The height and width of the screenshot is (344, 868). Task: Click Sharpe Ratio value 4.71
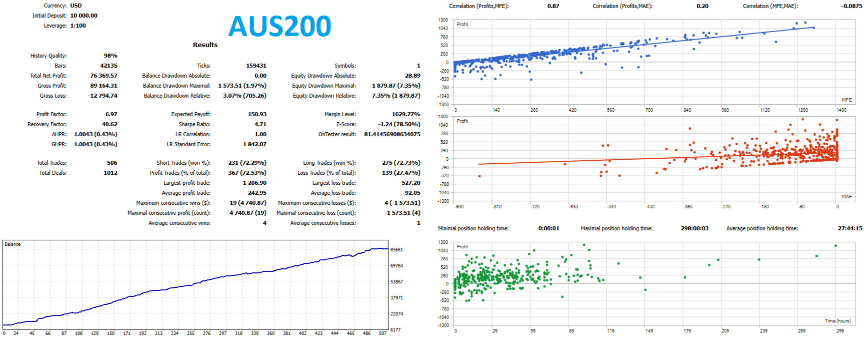[x=260, y=125]
